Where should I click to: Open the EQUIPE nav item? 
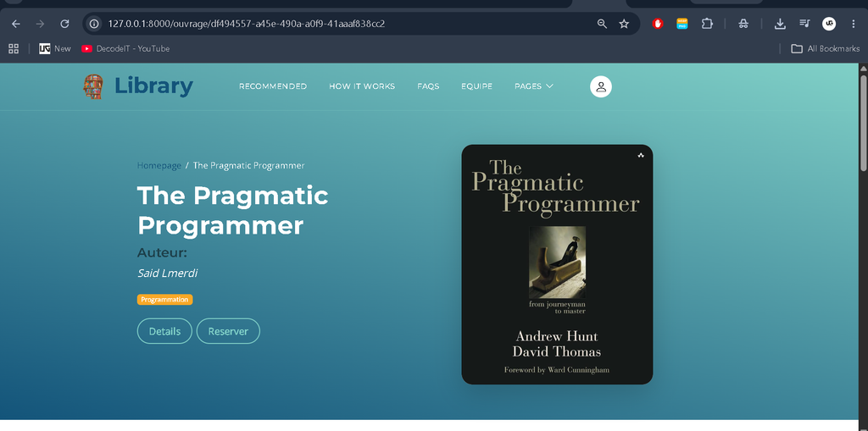coord(476,86)
